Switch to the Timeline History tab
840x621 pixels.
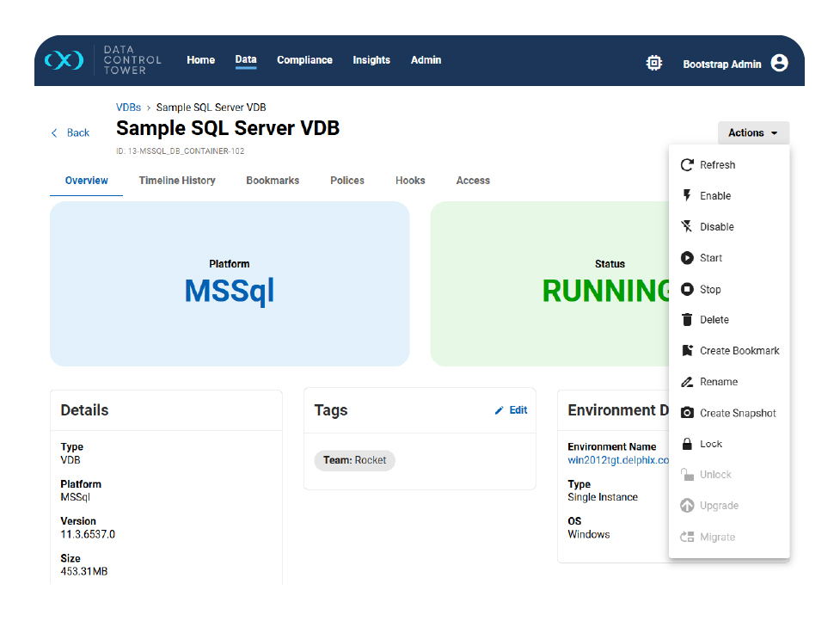coord(177,181)
